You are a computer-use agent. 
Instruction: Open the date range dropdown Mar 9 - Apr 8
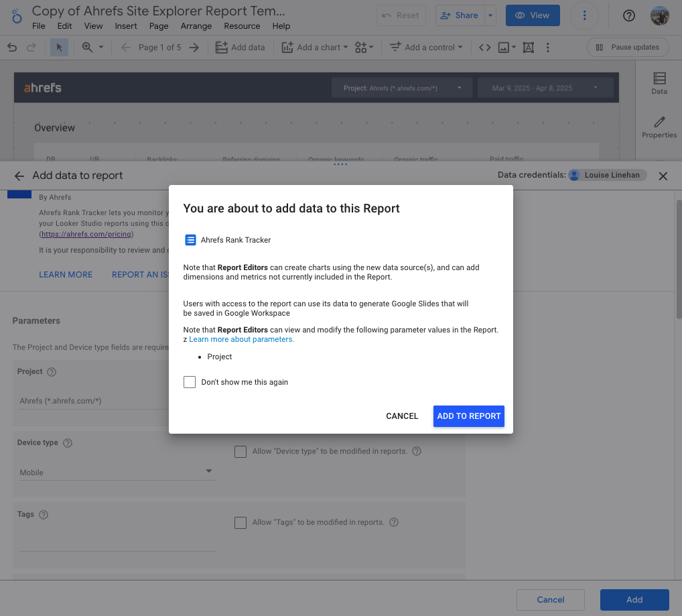546,86
